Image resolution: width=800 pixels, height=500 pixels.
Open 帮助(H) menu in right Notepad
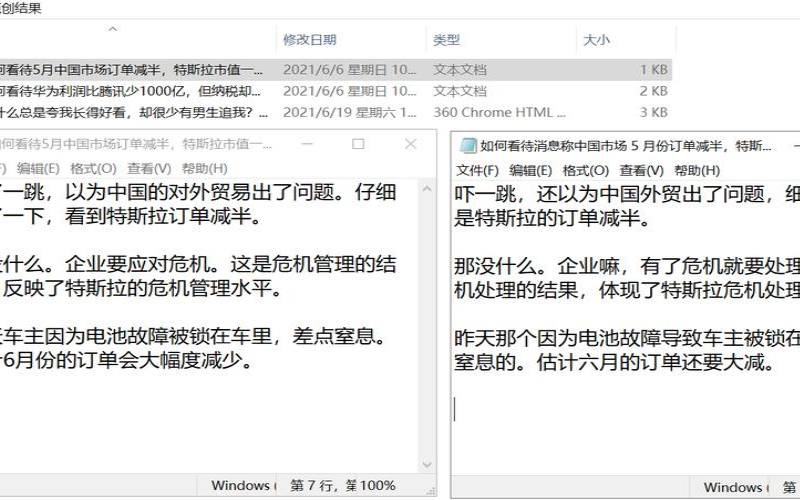pyautogui.click(x=697, y=170)
